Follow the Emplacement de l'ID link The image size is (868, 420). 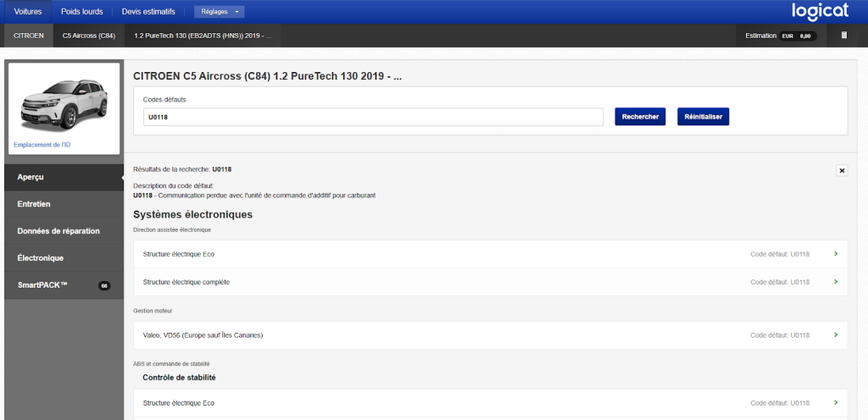[x=42, y=145]
